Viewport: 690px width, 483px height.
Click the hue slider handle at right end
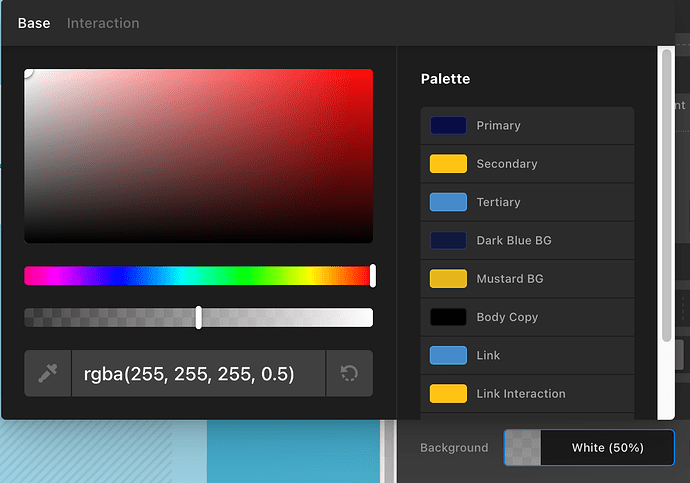(x=373, y=275)
